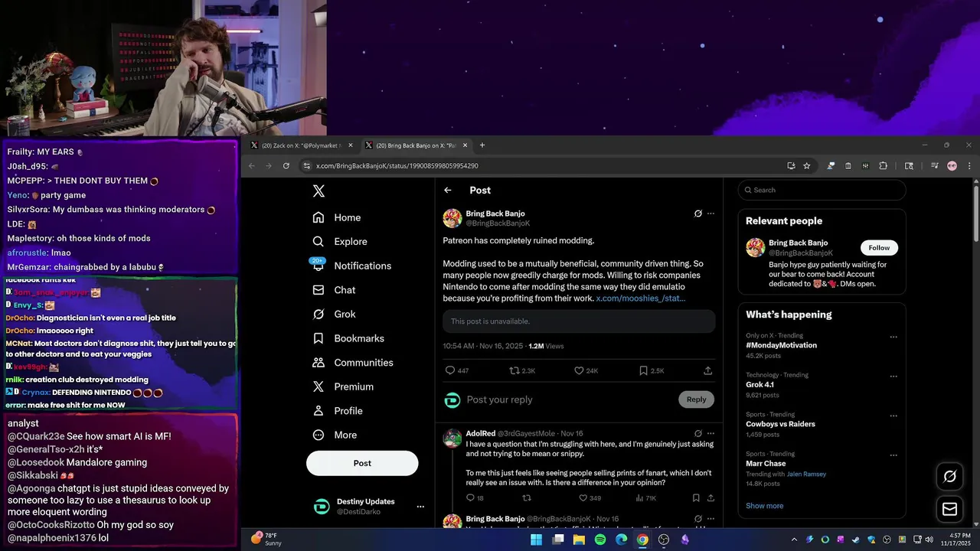Open the media controls icon in Chrome toolbar

935,166
